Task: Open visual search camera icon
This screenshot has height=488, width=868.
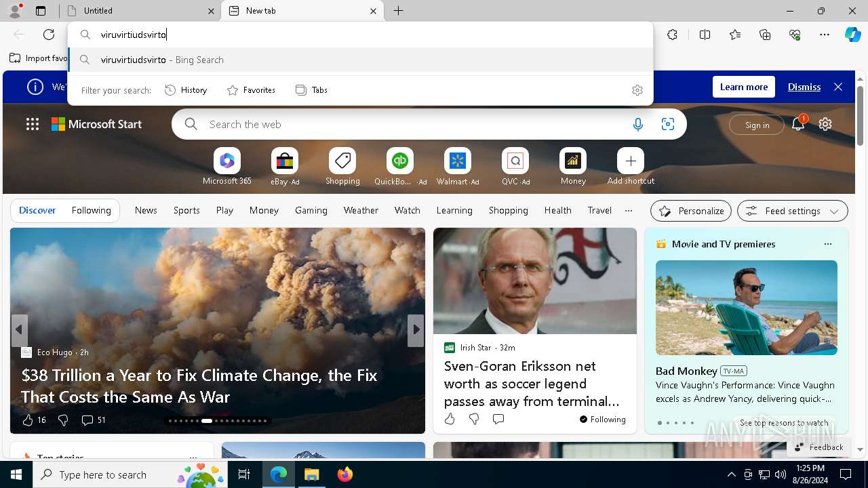Action: pyautogui.click(x=668, y=124)
